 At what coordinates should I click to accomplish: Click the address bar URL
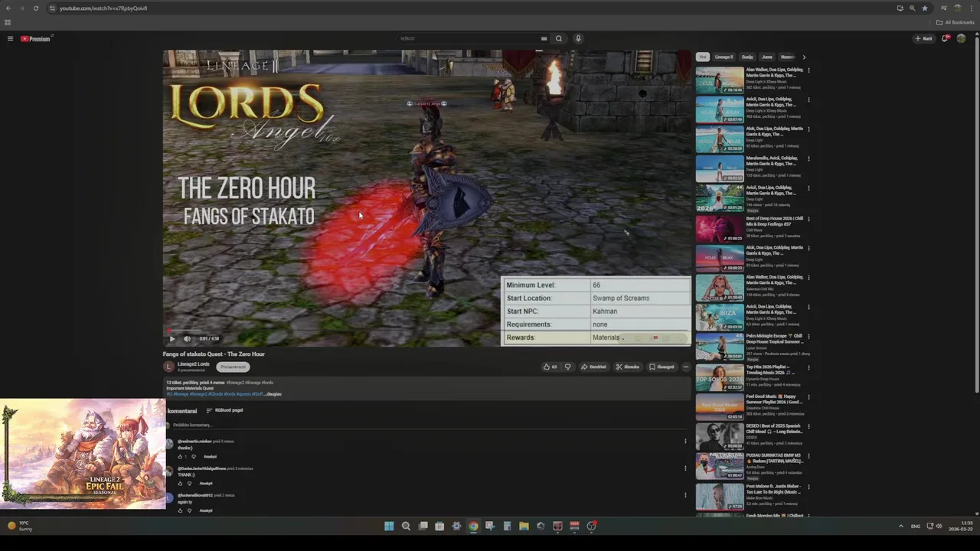pyautogui.click(x=103, y=8)
